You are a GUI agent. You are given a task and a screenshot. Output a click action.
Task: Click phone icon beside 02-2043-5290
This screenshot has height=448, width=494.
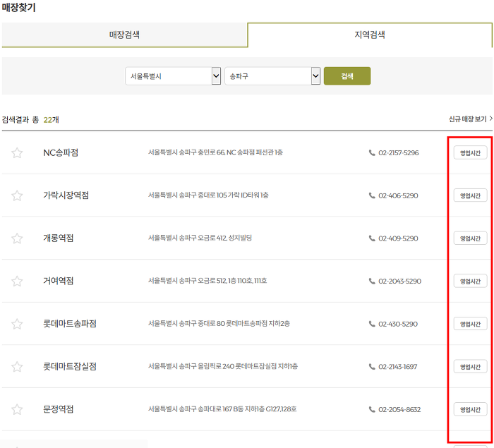point(372,281)
